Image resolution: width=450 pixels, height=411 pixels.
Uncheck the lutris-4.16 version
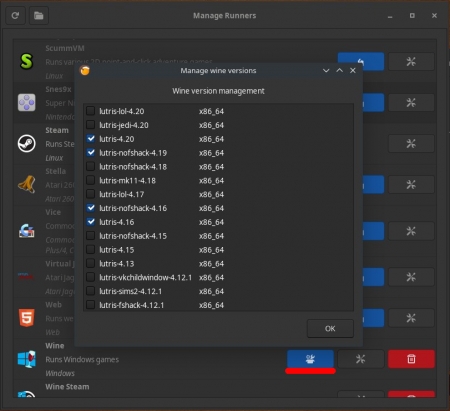point(90,222)
